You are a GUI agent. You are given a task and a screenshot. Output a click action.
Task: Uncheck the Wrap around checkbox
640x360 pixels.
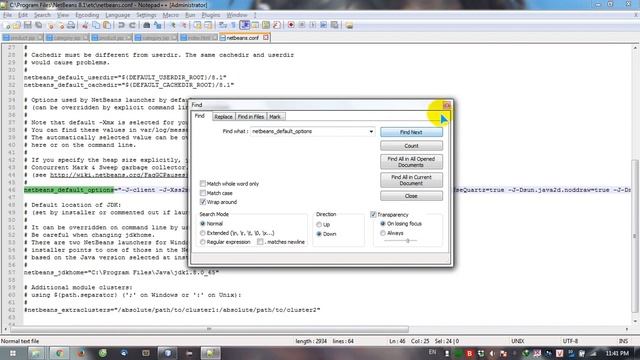[x=202, y=202]
